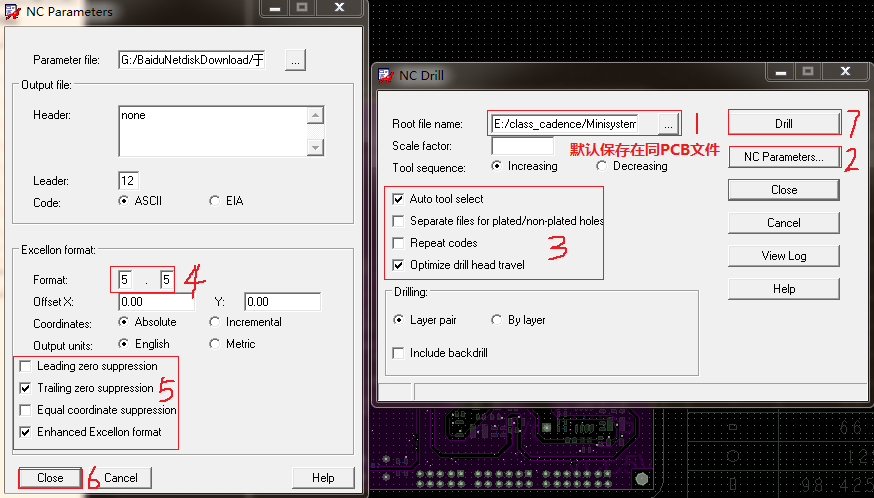This screenshot has height=498, width=874.
Task: Toggle Enhanced Excellon format option
Action: (25, 432)
